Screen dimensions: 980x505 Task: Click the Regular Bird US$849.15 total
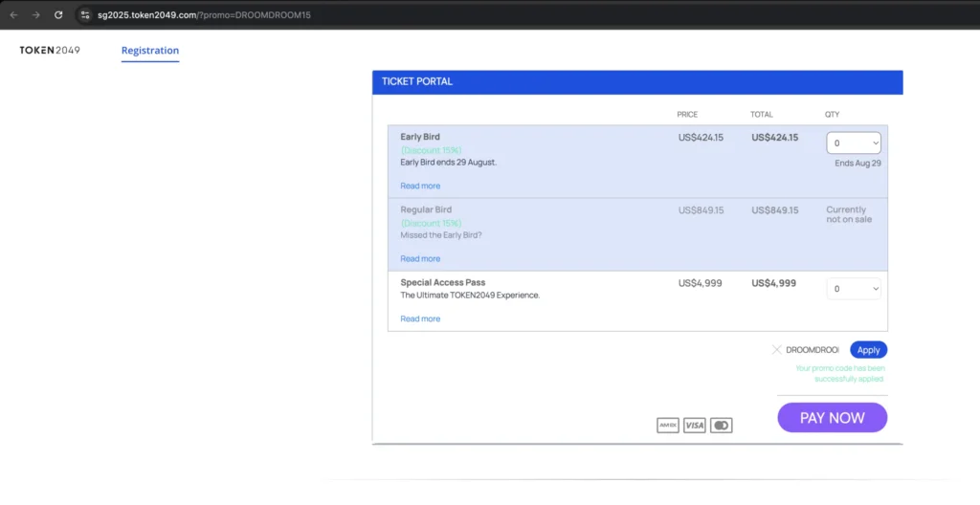pos(774,210)
